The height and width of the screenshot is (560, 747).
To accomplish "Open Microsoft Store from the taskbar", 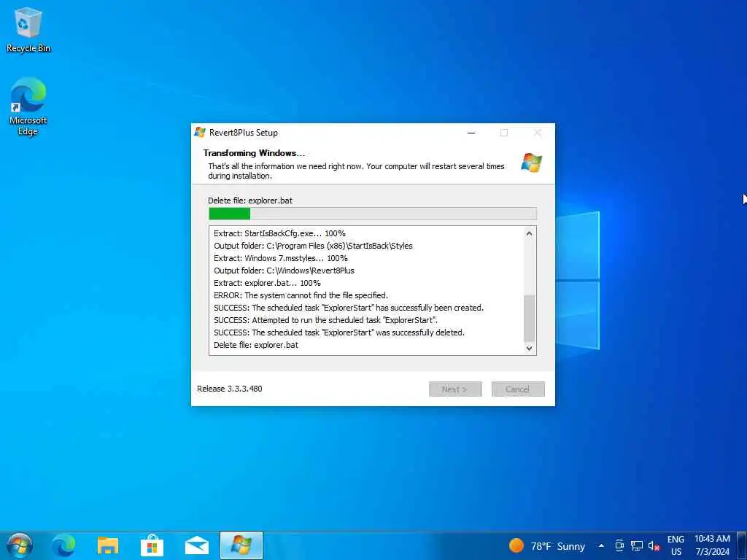I will (x=152, y=545).
